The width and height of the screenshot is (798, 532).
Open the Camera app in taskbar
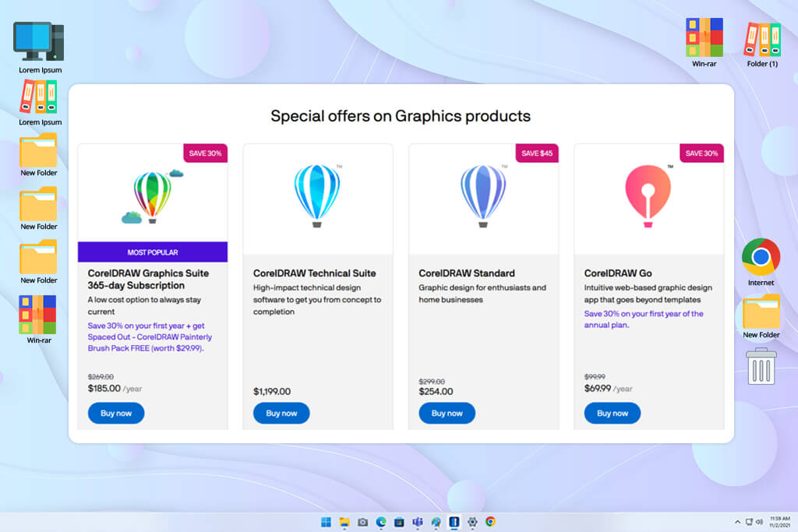pos(362,522)
